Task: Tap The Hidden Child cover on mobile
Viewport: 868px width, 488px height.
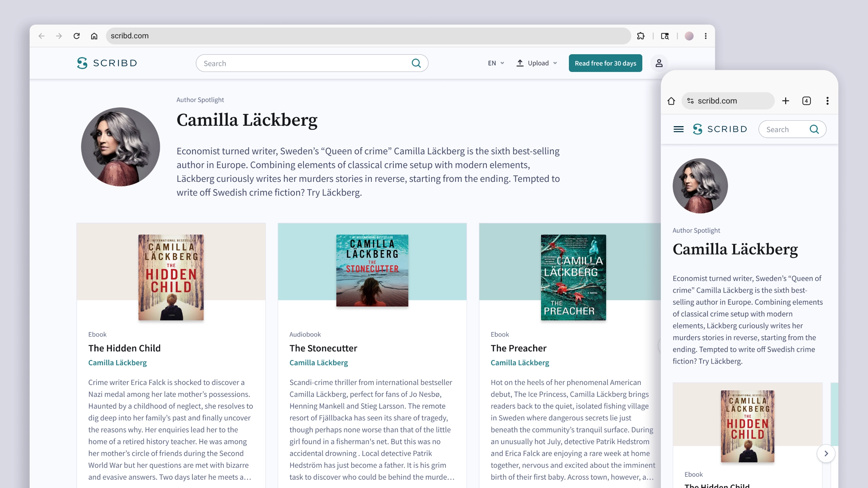Action: click(x=748, y=426)
